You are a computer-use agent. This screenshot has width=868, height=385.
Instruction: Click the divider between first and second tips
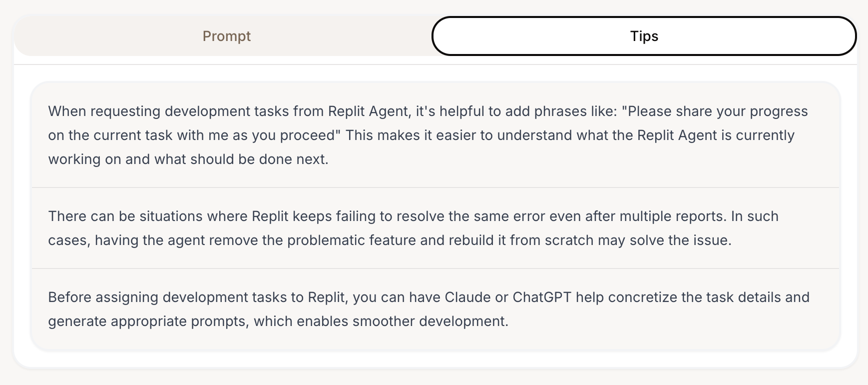coord(435,187)
